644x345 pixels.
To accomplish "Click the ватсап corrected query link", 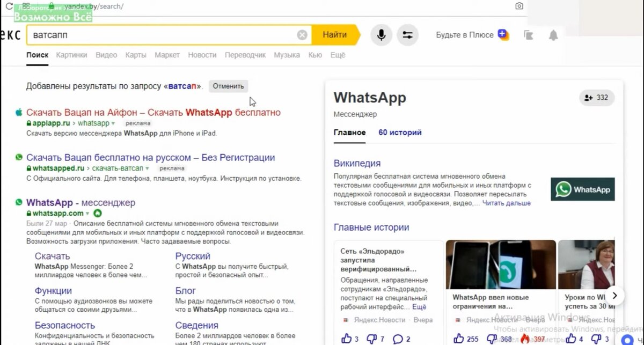I will coord(182,86).
